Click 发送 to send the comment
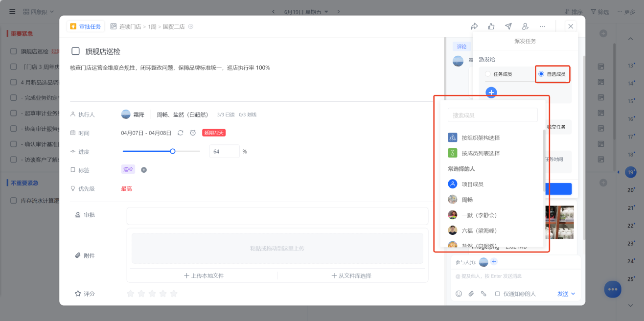644x321 pixels. pos(563,294)
